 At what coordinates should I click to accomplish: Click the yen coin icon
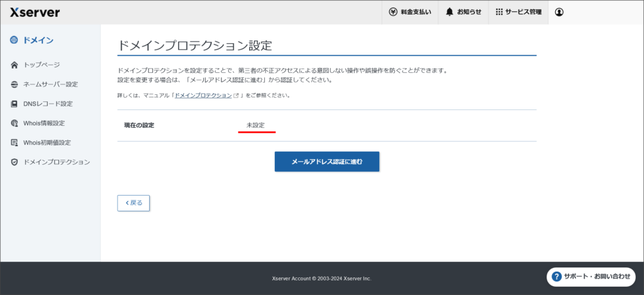click(393, 13)
